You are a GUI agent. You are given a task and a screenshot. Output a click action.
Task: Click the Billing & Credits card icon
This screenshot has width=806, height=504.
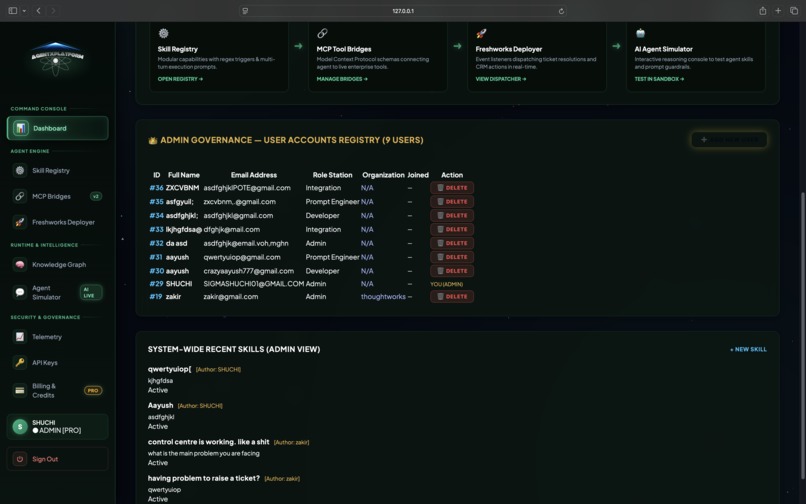pos(20,390)
